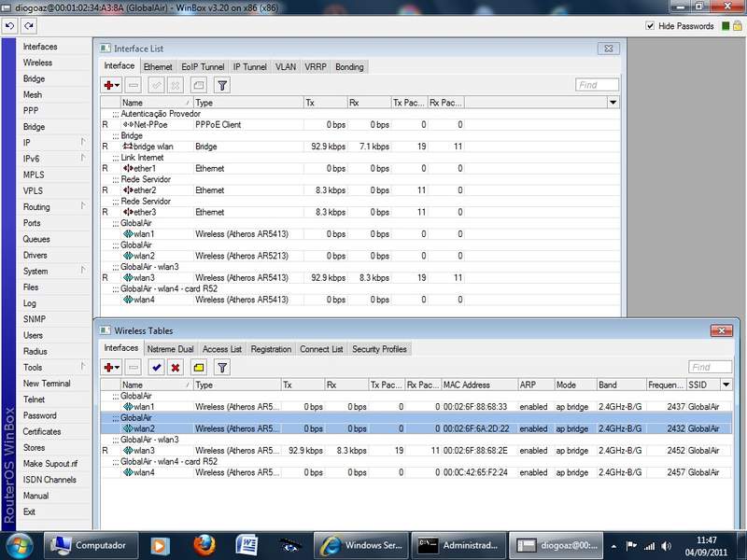Click the Find field in Wireless Tables
This screenshot has width=747, height=560.
pos(710,367)
